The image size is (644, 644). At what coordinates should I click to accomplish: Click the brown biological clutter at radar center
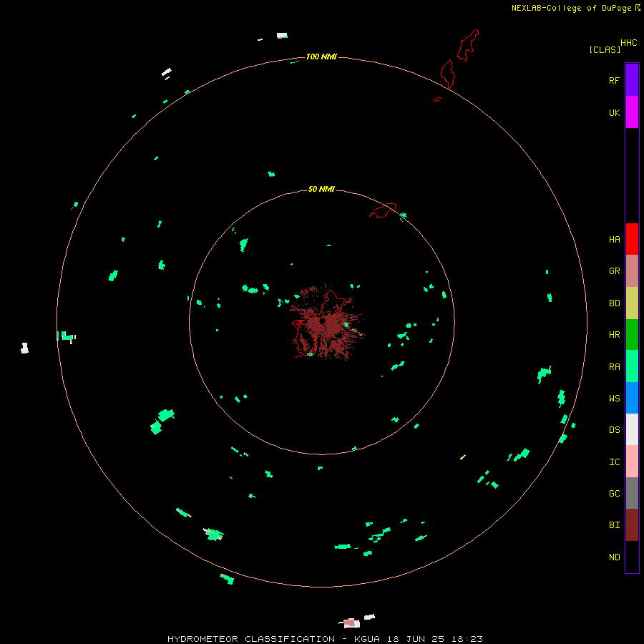pyautogui.click(x=326, y=323)
